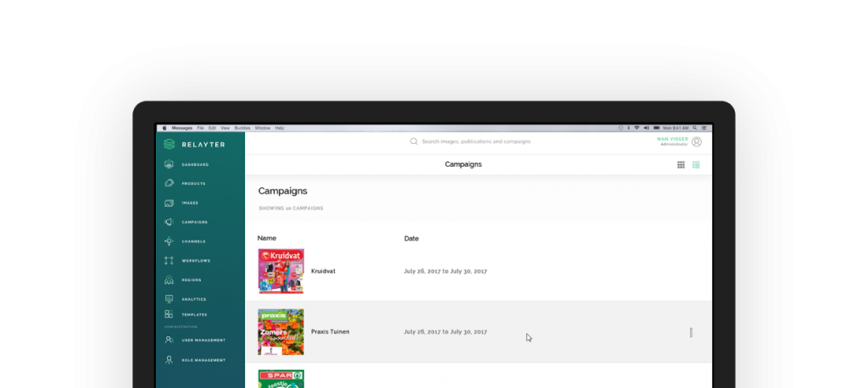Open the Campaigns megaphone icon

[169, 222]
